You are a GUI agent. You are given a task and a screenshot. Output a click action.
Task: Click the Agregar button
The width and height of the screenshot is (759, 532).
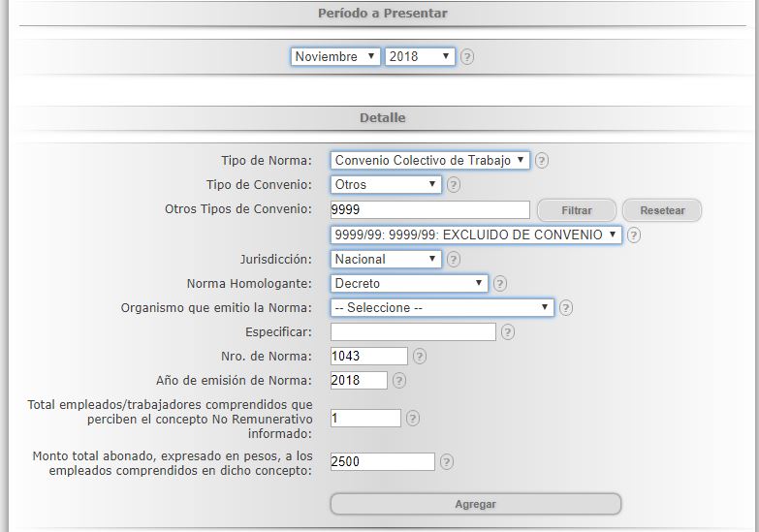click(475, 504)
